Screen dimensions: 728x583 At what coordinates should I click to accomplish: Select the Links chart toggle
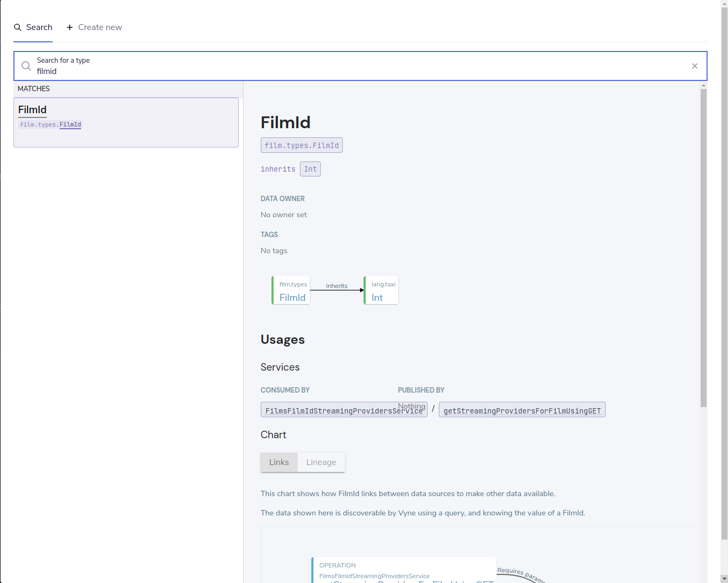279,462
